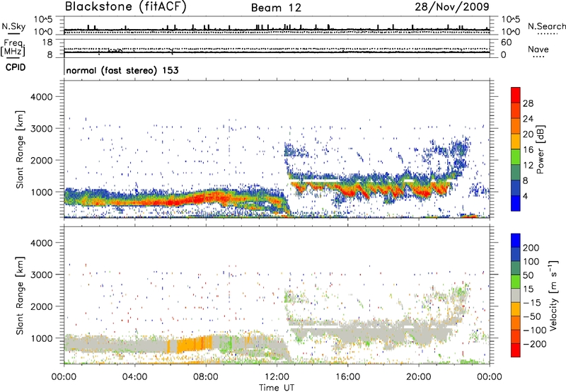Click the 10^5 tick on N.Search axis
Screen dimensions: 566x392
[510, 19]
